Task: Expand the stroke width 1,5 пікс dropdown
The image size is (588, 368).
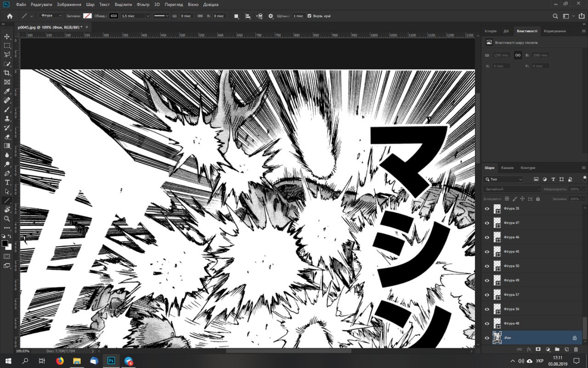Action: [147, 16]
